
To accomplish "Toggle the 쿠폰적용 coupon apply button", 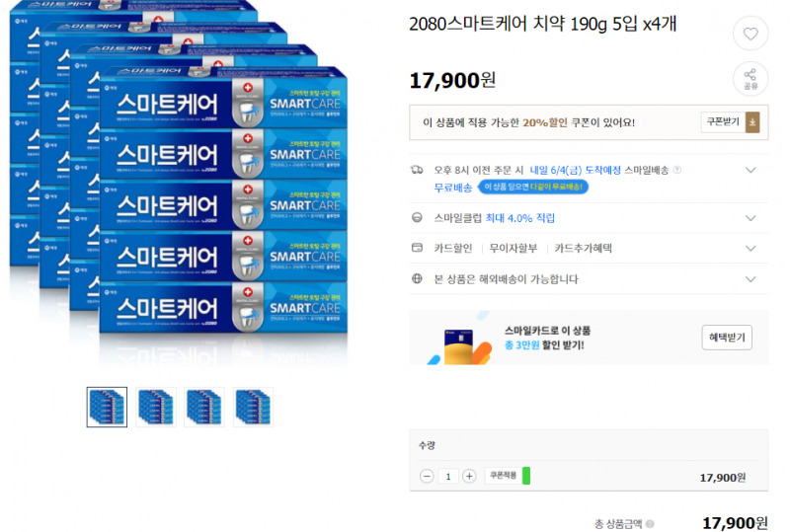I will pos(508,476).
